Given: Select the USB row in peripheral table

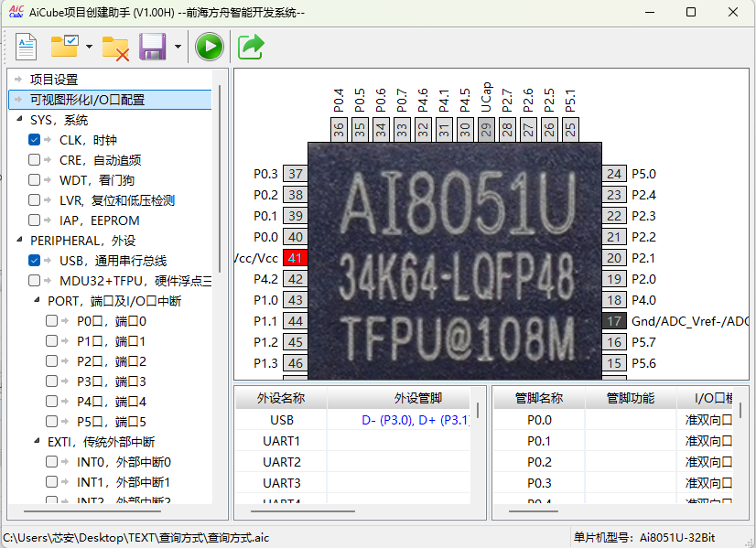Looking at the screenshot, I should (x=352, y=420).
